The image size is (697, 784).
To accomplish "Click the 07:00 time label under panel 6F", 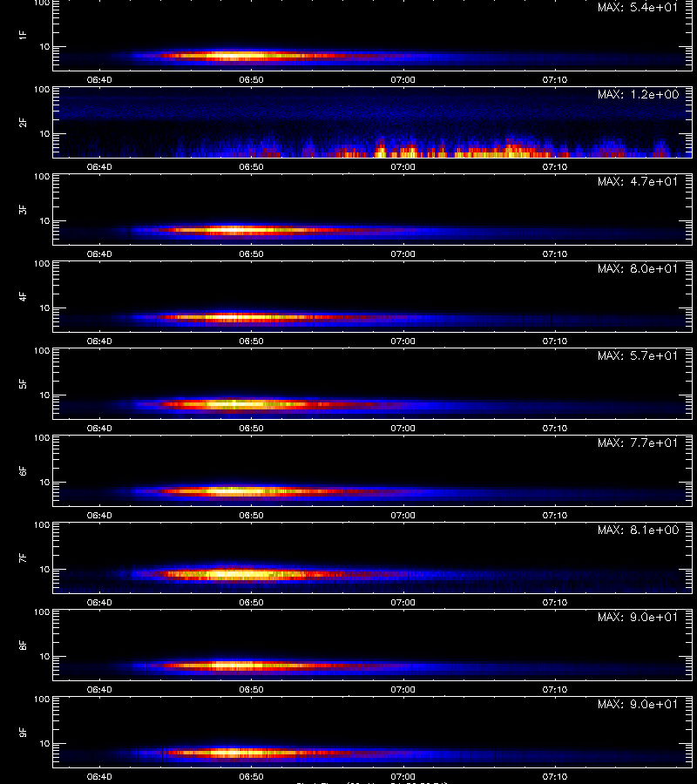I will pos(403,515).
